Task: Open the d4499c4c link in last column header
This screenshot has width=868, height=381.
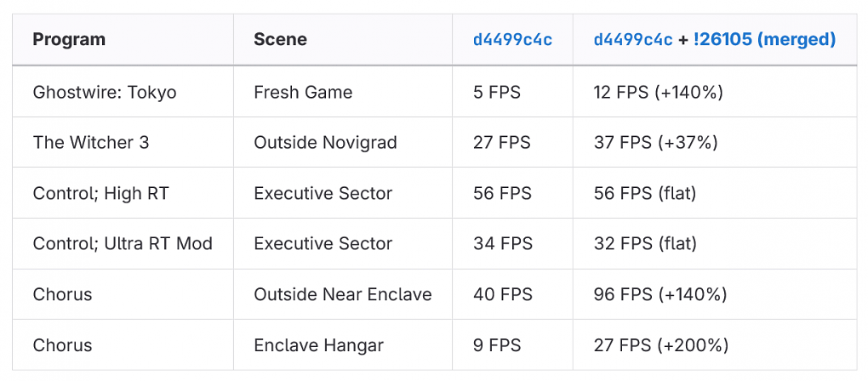Action: (633, 40)
